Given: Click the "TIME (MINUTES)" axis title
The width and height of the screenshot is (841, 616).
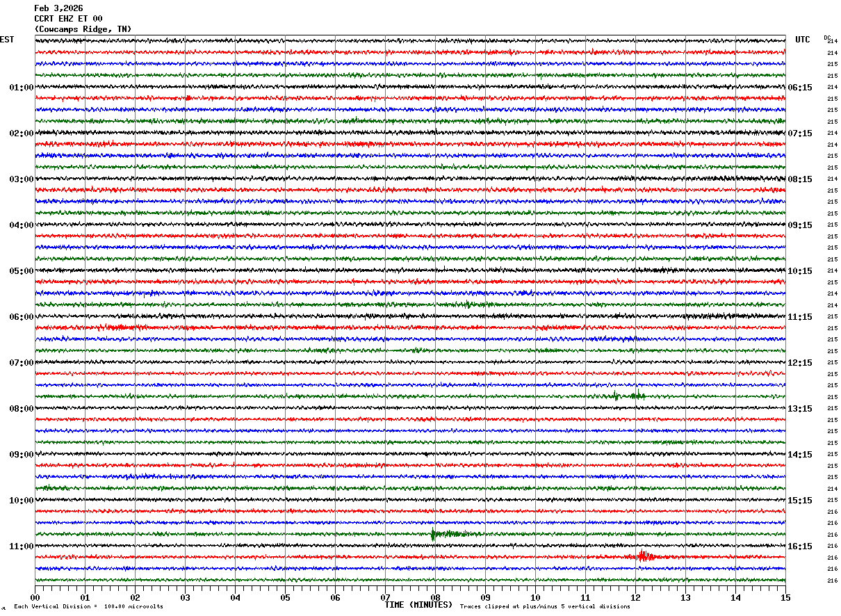Looking at the screenshot, I should (418, 605).
